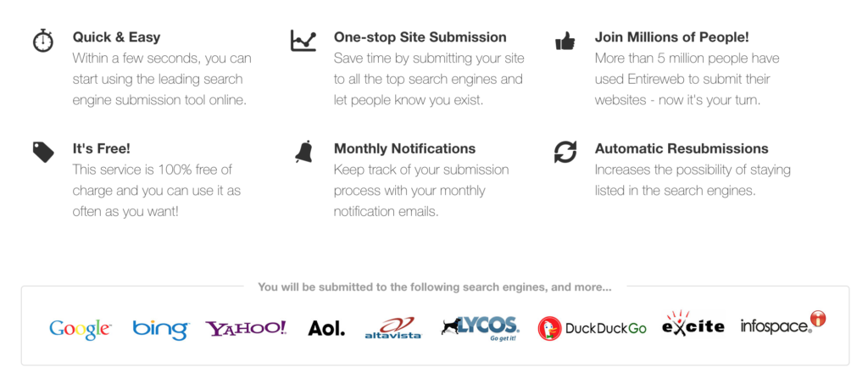This screenshot has width=868, height=384.
Task: Choose the AltaVista logo
Action: coord(393,327)
